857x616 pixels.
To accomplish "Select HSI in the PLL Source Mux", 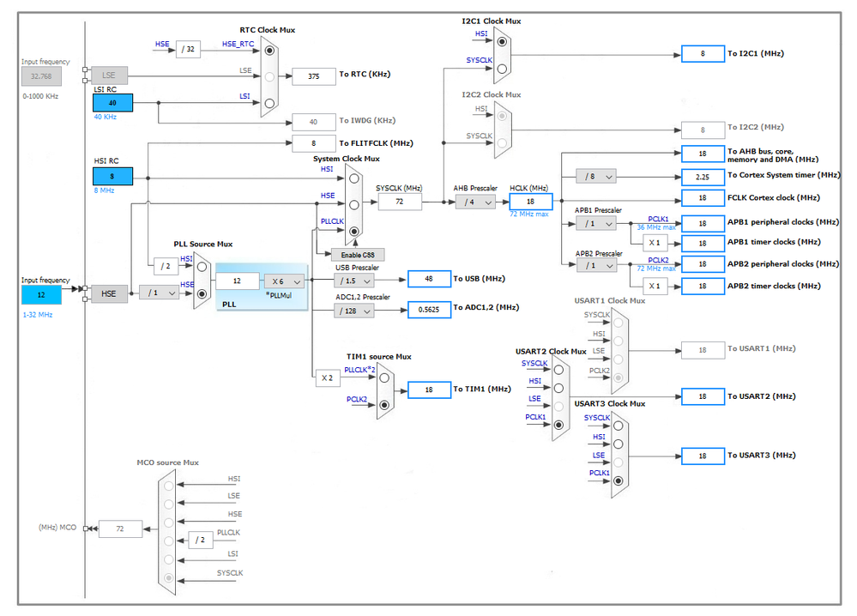I will tap(202, 267).
